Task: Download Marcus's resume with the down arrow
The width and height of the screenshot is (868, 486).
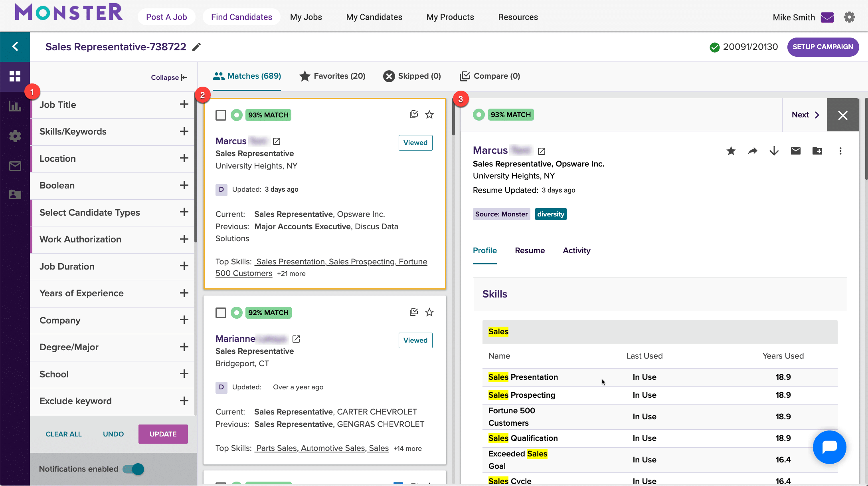Action: (x=774, y=151)
